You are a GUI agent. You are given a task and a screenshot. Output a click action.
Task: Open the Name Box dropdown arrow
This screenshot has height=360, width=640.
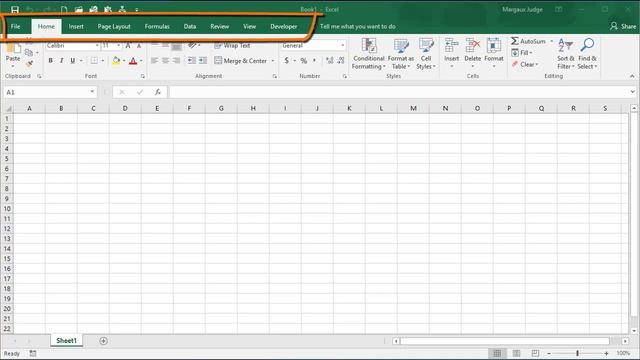tap(92, 92)
